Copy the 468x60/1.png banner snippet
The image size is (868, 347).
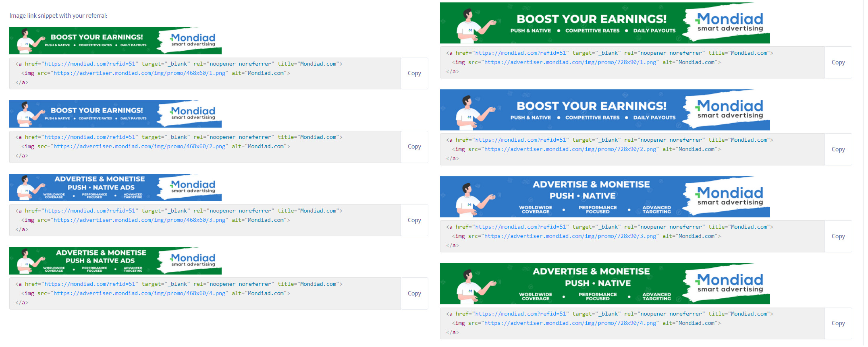pyautogui.click(x=414, y=73)
